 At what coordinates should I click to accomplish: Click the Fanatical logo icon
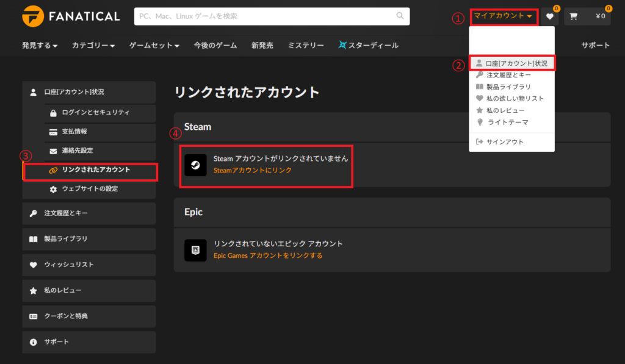(x=33, y=16)
